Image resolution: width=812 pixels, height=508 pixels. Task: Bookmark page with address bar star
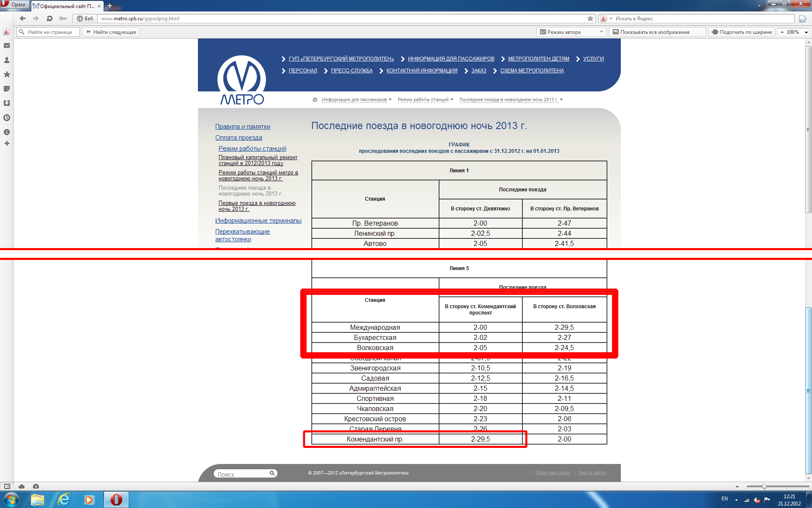pos(590,19)
